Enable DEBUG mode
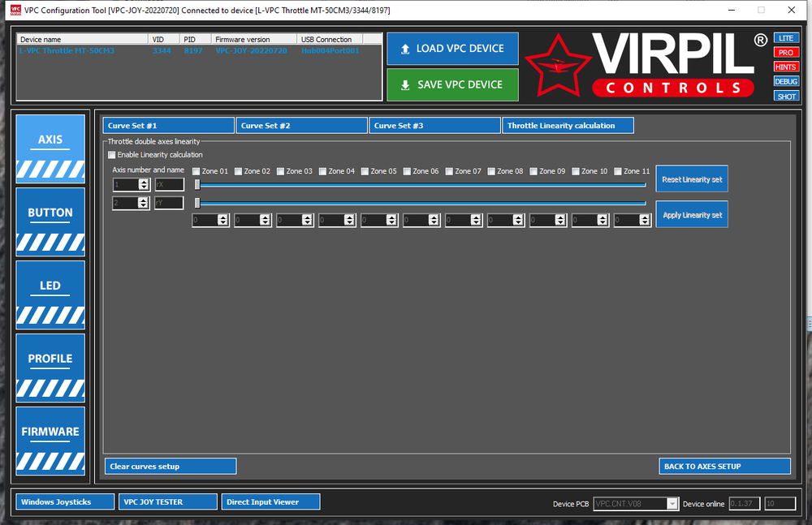Image resolution: width=812 pixels, height=525 pixels. [786, 81]
